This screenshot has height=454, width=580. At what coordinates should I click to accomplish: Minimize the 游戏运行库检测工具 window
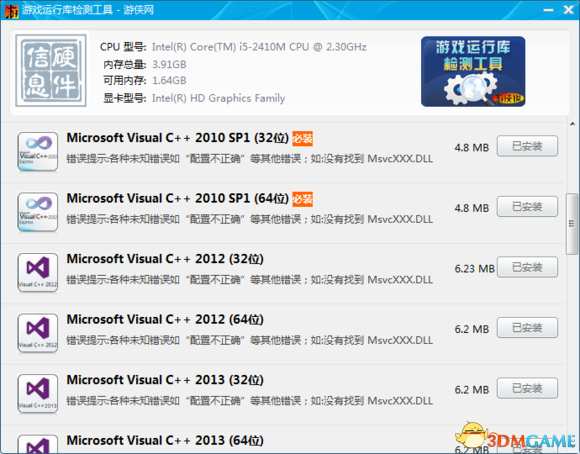[x=548, y=10]
